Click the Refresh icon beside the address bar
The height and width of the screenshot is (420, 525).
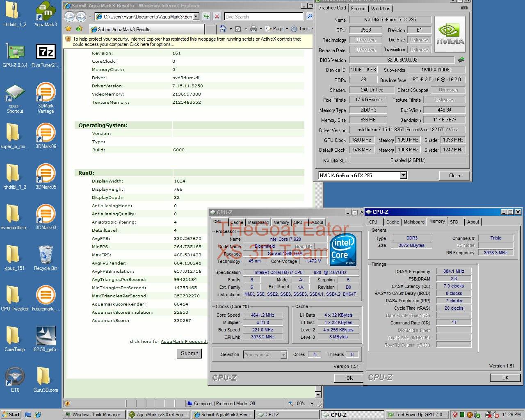point(206,16)
